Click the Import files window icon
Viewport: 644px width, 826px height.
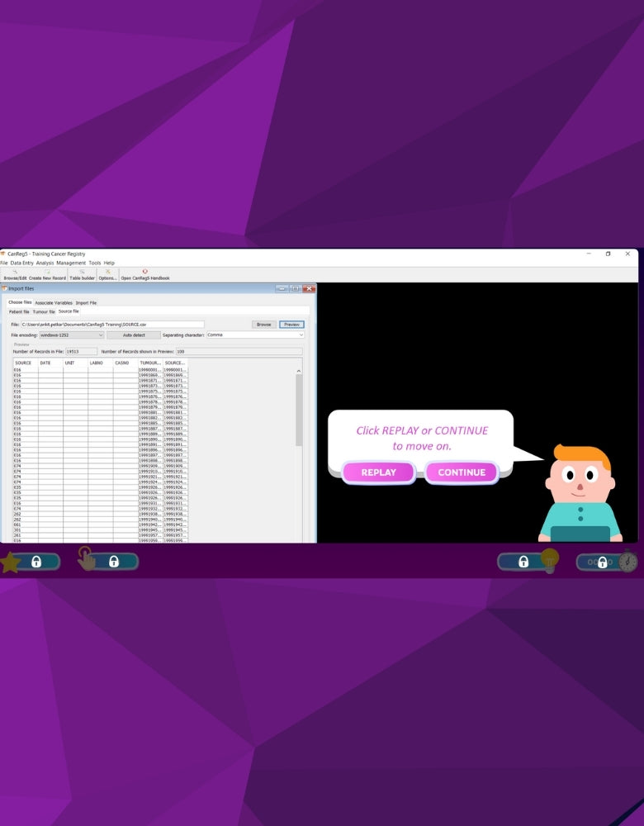4,288
